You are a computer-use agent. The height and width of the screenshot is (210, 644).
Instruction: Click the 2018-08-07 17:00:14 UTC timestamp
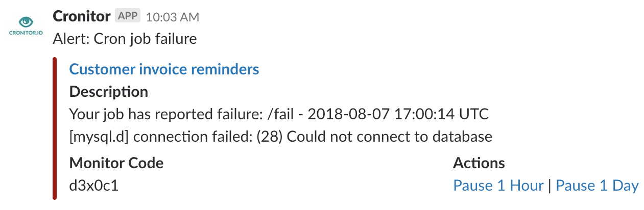pos(397,114)
